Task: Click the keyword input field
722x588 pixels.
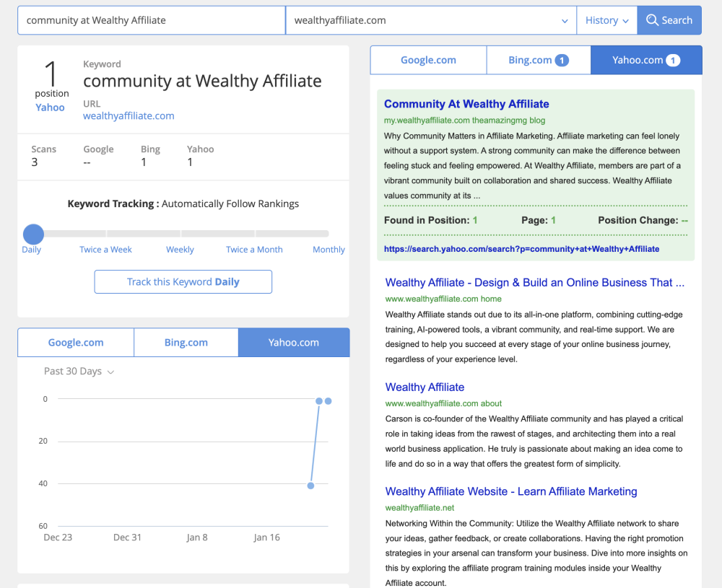Action: (152, 20)
